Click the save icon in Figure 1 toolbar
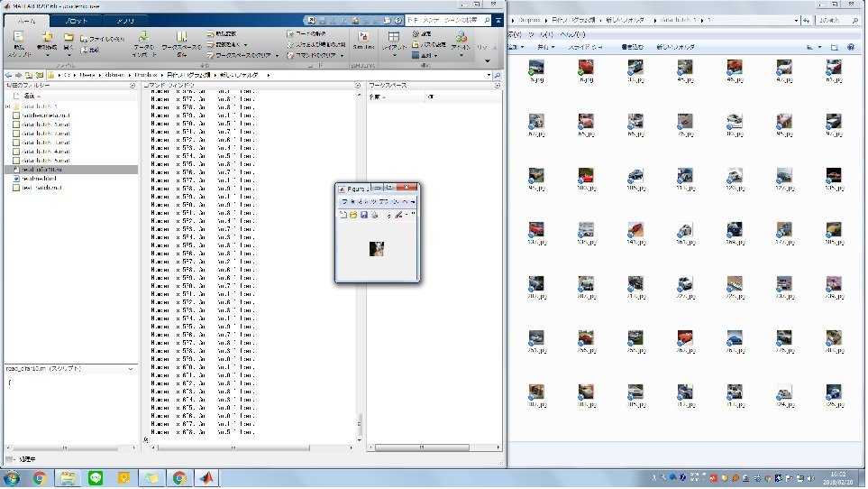 (363, 215)
